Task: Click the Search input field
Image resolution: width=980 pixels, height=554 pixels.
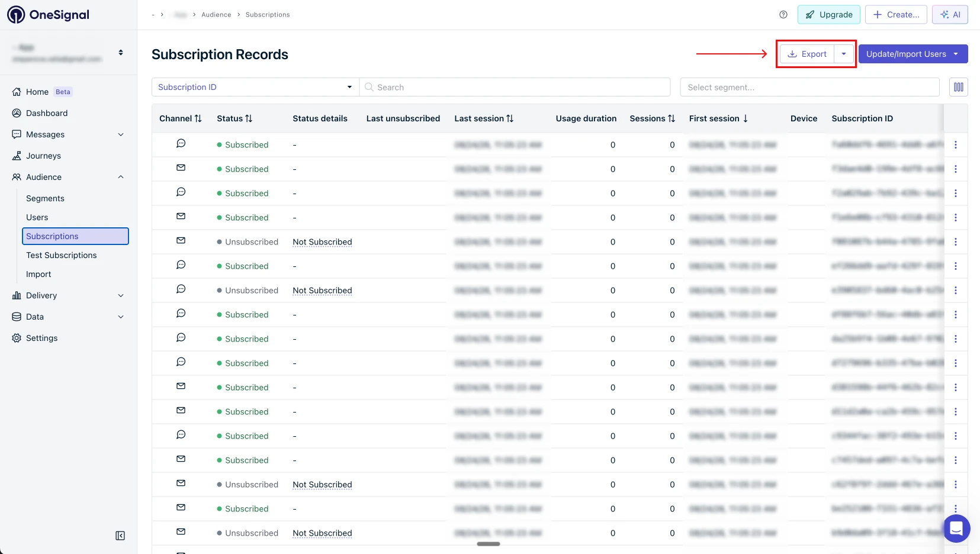Action: pyautogui.click(x=515, y=87)
